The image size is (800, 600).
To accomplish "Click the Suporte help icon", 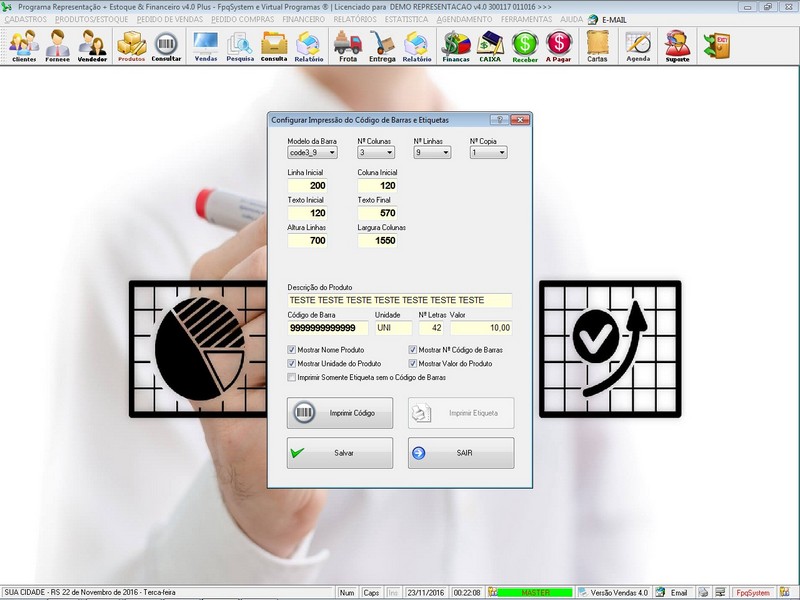I will 677,45.
